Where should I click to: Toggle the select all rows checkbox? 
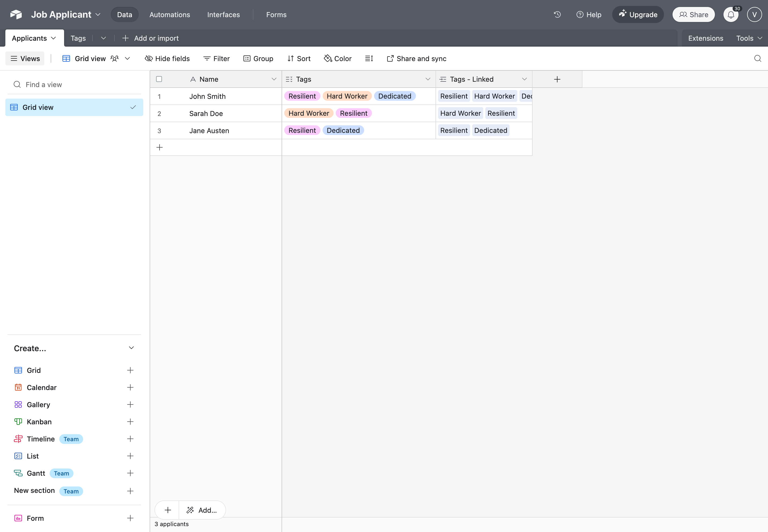tap(159, 79)
